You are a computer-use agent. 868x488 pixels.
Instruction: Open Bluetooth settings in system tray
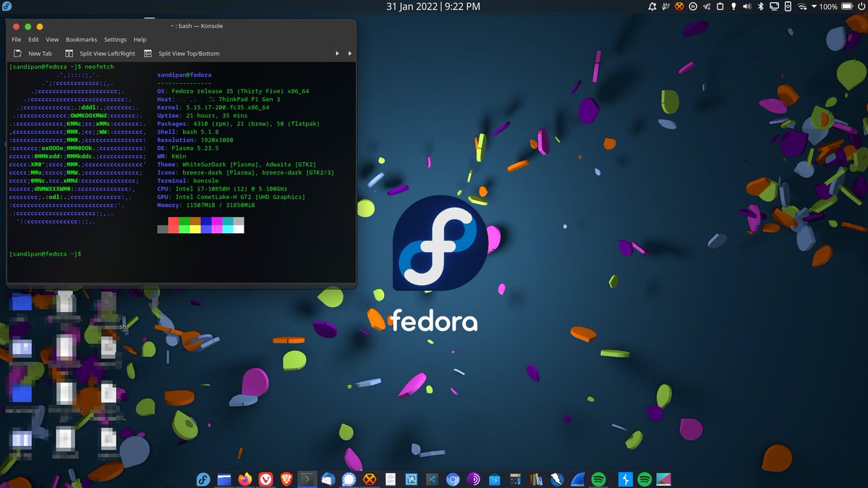pos(761,7)
